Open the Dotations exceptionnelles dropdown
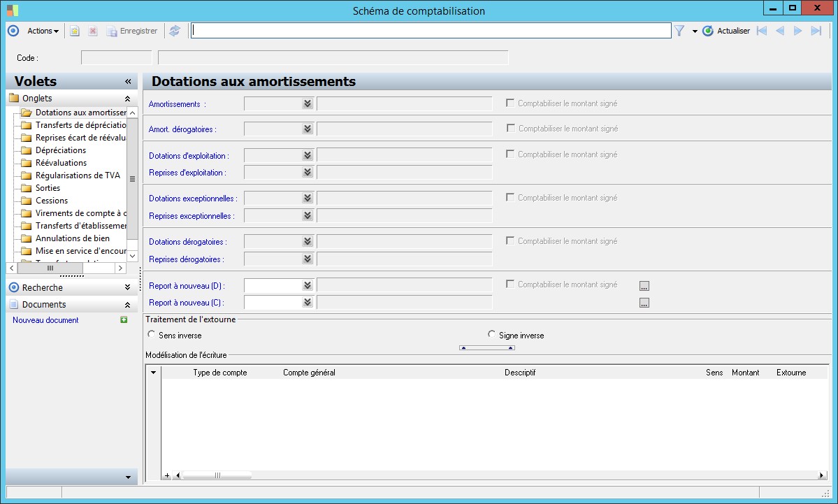Screen dimensions: 838x504 (x=308, y=199)
